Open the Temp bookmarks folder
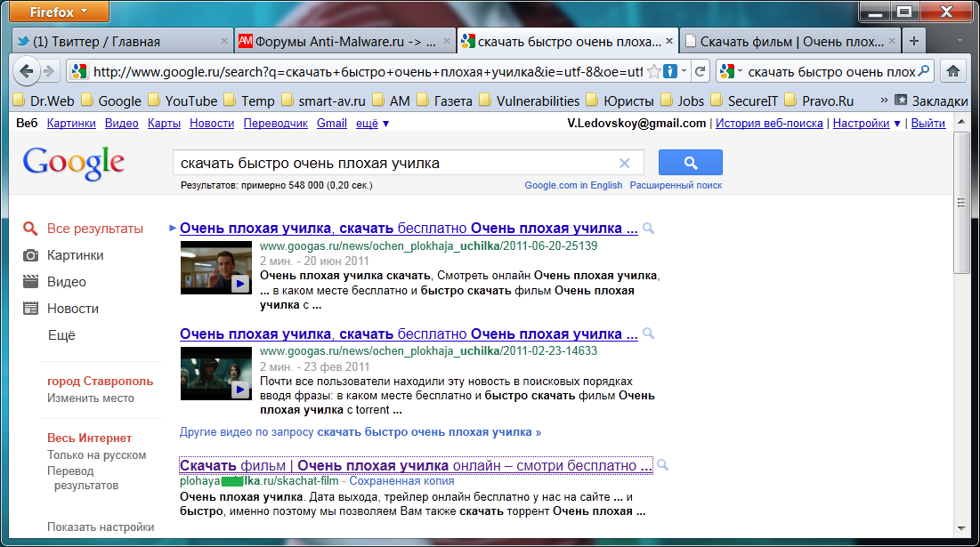980x547 pixels. pos(249,101)
